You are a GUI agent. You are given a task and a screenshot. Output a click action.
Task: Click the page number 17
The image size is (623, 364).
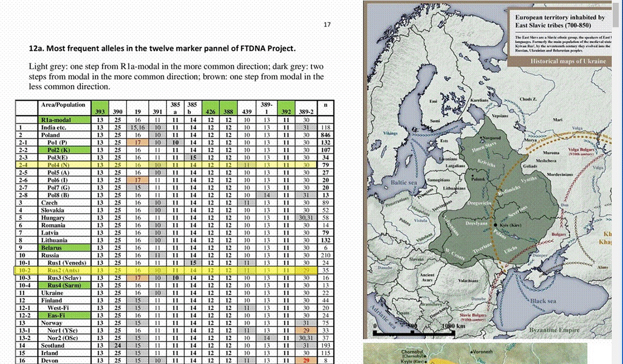(x=327, y=24)
